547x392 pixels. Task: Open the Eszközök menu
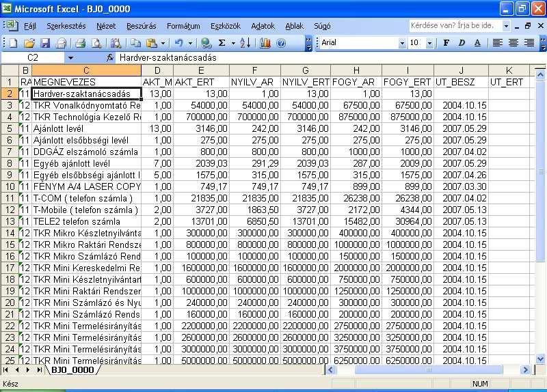click(226, 26)
